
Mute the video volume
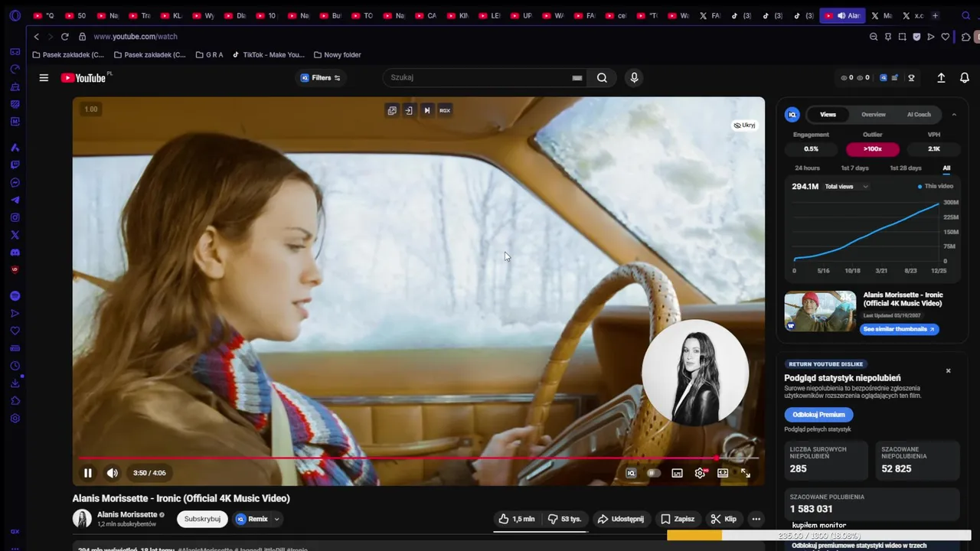tap(112, 473)
